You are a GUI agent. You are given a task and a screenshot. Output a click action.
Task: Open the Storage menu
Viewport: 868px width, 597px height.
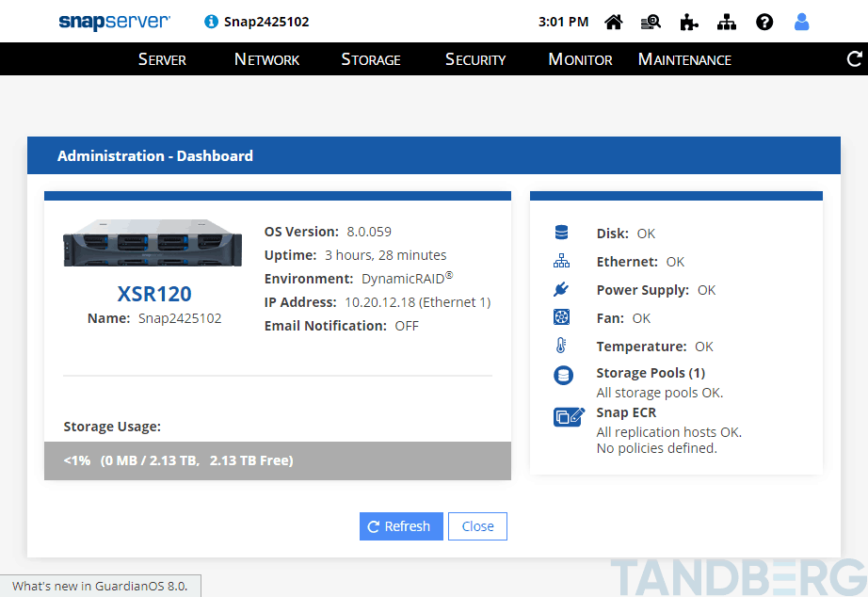coord(370,59)
